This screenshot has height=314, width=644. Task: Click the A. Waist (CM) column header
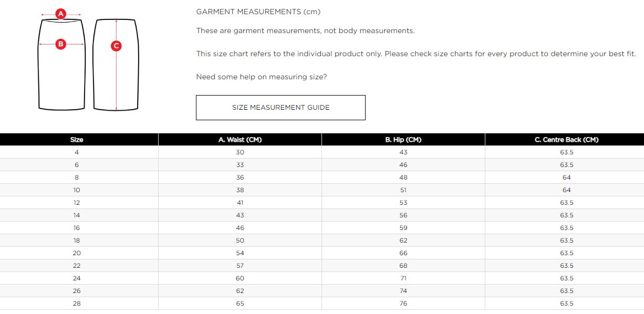click(x=240, y=140)
